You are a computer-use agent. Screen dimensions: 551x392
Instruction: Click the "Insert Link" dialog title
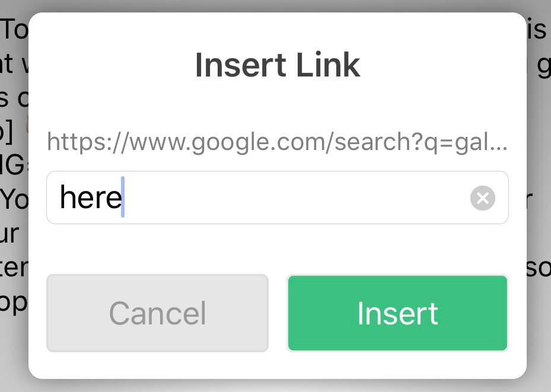(x=278, y=65)
